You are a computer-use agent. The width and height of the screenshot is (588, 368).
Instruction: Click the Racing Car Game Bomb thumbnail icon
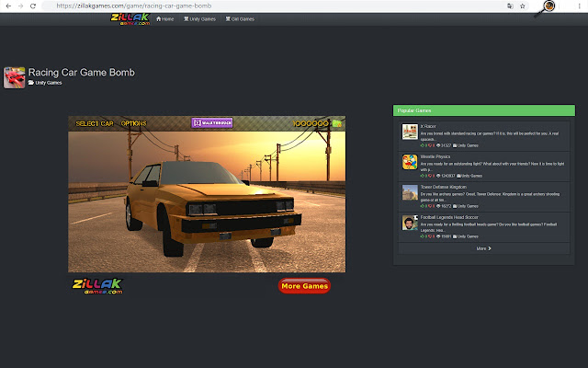pyautogui.click(x=15, y=77)
